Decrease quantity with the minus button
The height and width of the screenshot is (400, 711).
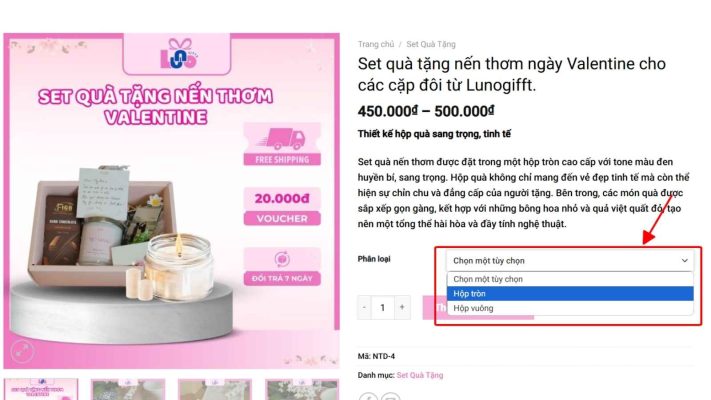364,307
